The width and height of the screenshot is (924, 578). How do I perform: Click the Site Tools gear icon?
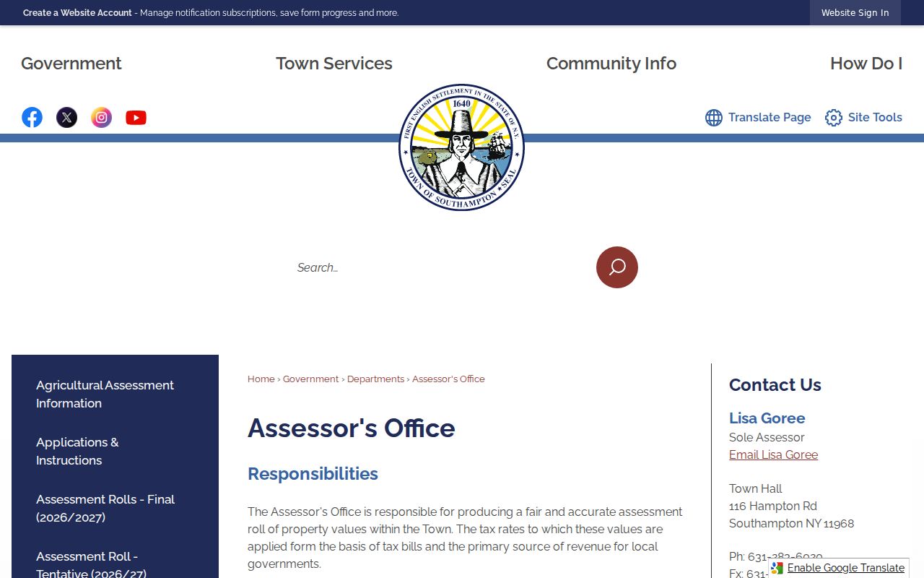point(834,118)
